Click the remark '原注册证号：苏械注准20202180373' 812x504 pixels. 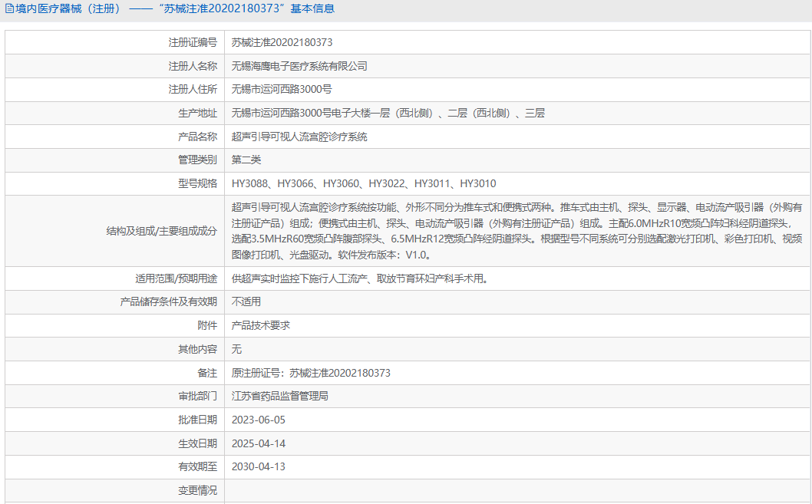click(311, 373)
